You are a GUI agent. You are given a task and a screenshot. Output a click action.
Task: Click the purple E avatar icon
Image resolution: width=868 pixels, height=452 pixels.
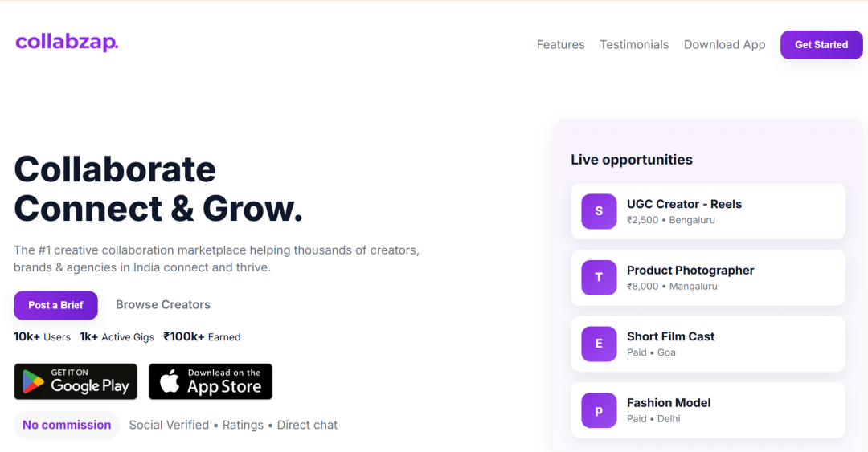(x=599, y=344)
